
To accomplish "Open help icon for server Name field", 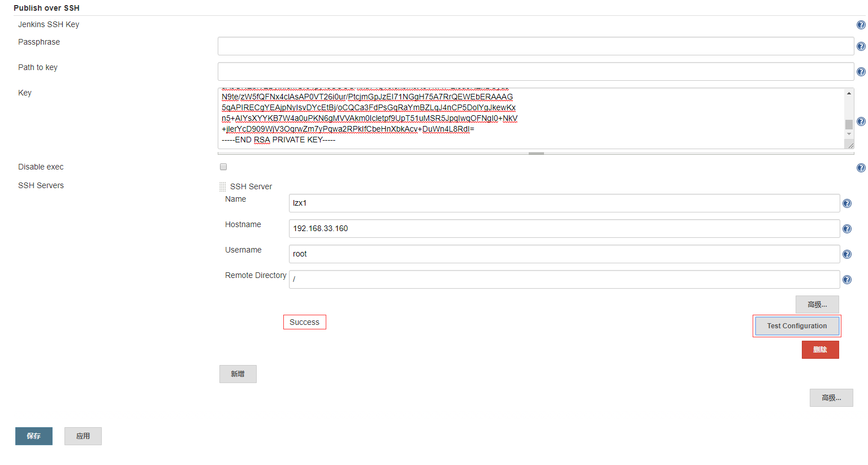I will pyautogui.click(x=847, y=203).
